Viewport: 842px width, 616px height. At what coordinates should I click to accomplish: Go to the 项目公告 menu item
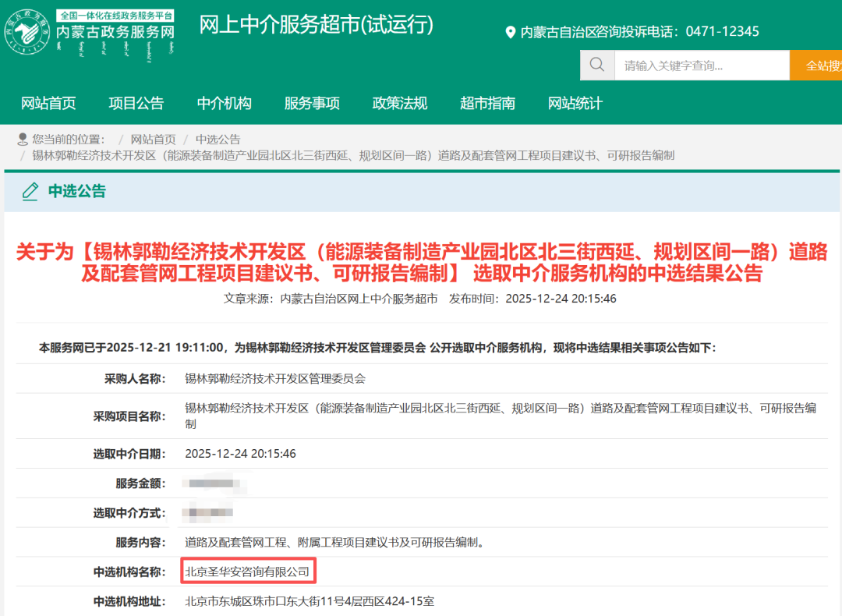point(136,103)
